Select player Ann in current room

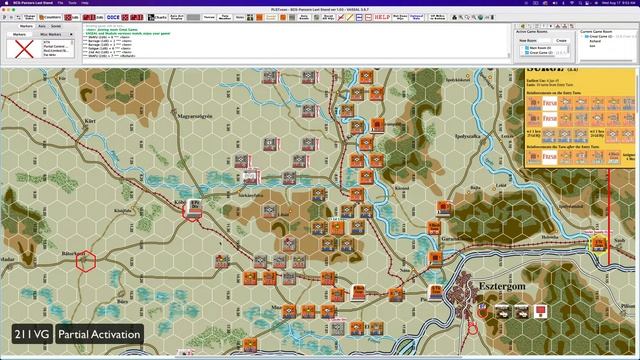(x=592, y=46)
